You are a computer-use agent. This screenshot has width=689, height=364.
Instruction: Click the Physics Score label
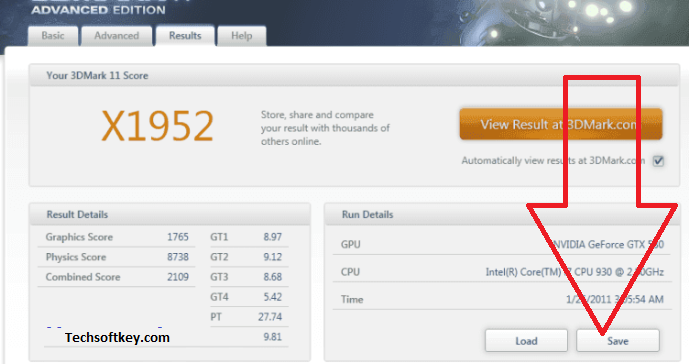click(76, 257)
